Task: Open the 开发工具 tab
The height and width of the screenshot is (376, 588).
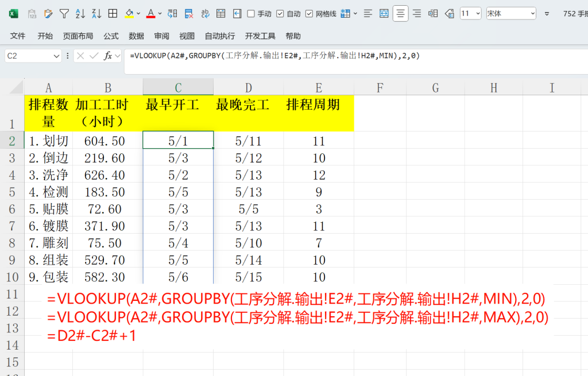Action: pos(260,36)
